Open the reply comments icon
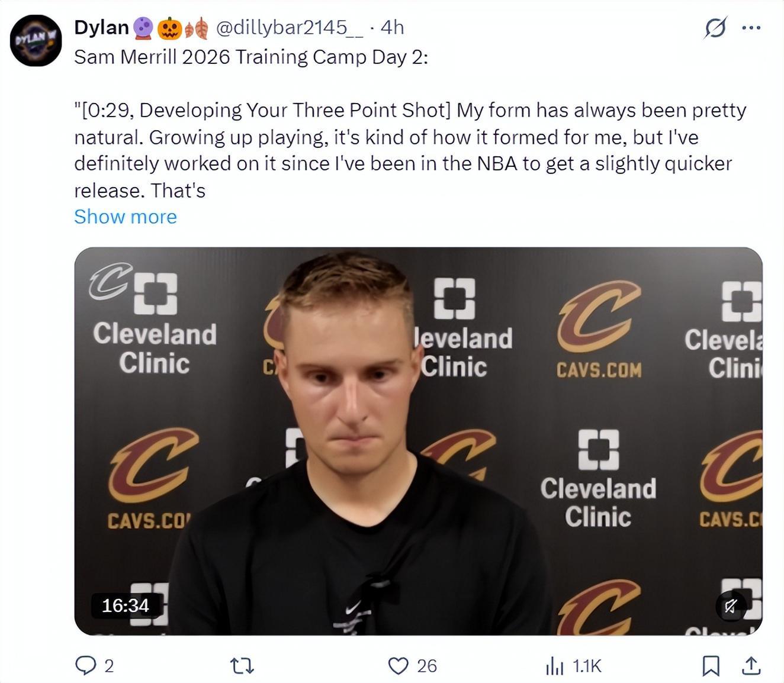Viewport: 784px width, 683px height. click(x=86, y=666)
